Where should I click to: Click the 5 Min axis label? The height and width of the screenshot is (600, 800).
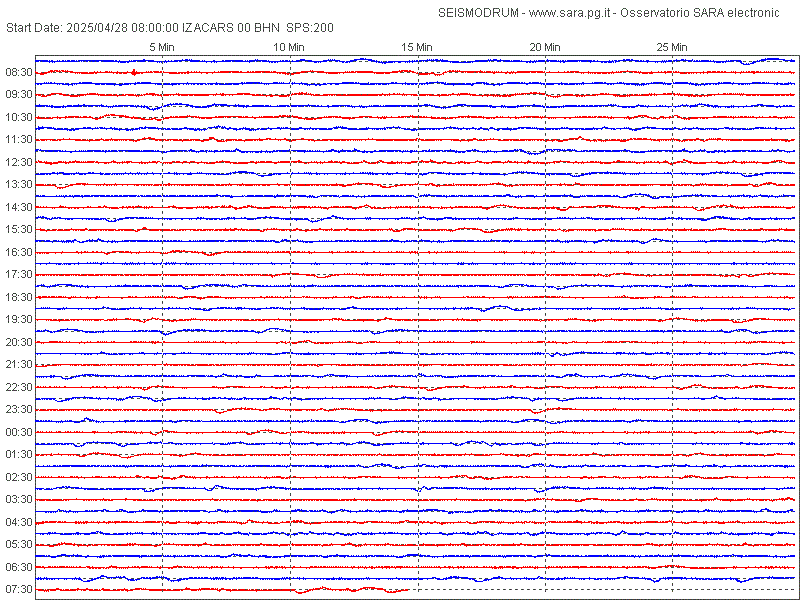162,47
